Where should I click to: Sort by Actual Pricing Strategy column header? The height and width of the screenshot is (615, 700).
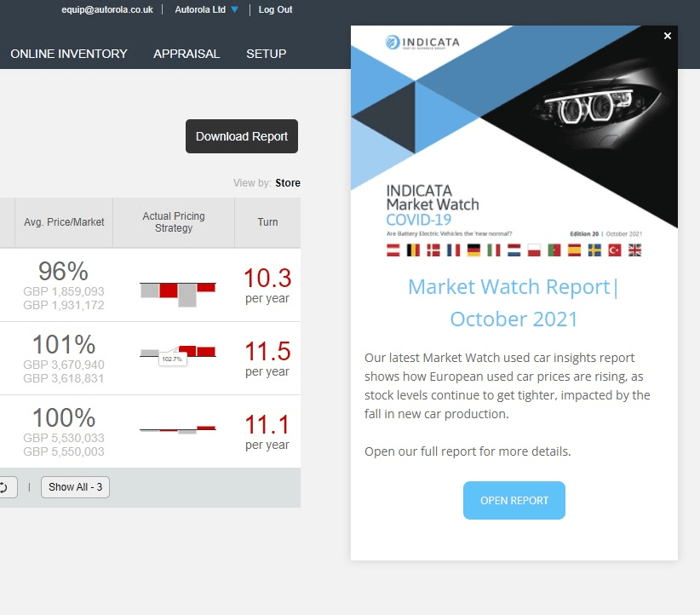click(174, 222)
